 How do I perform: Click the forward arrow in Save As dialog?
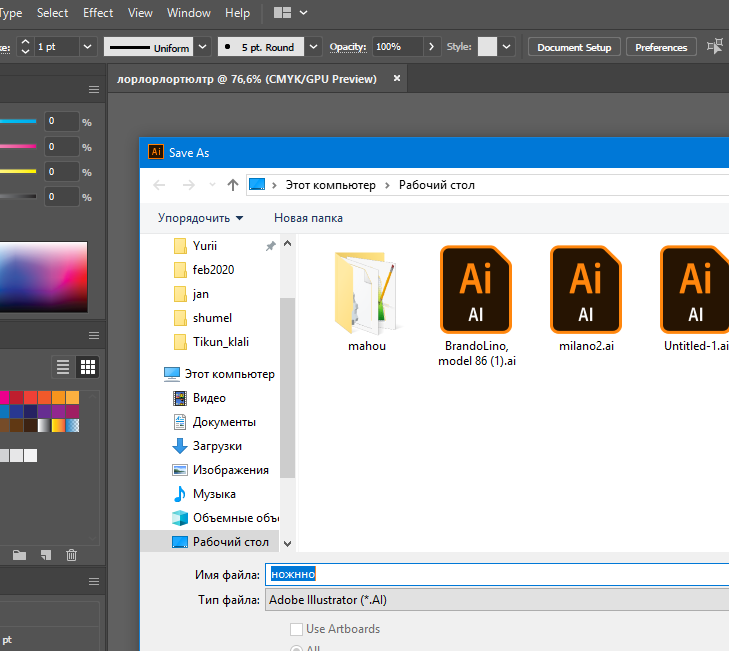pyautogui.click(x=188, y=185)
